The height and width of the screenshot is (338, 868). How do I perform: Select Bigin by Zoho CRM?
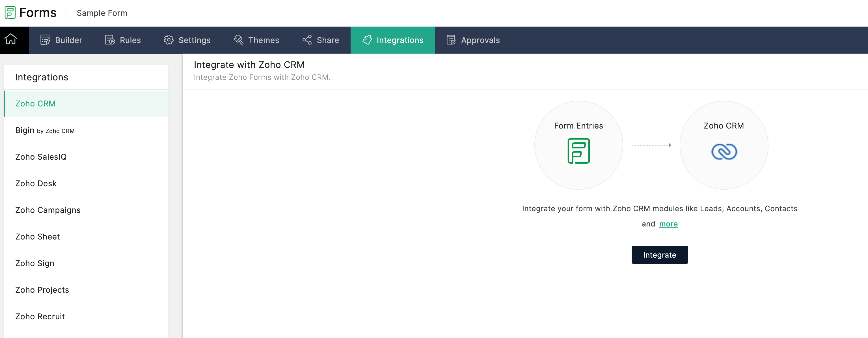point(86,130)
